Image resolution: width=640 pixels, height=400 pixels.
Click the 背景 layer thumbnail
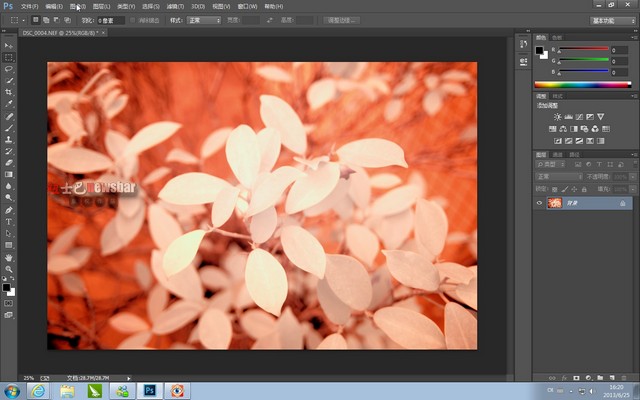coord(553,203)
